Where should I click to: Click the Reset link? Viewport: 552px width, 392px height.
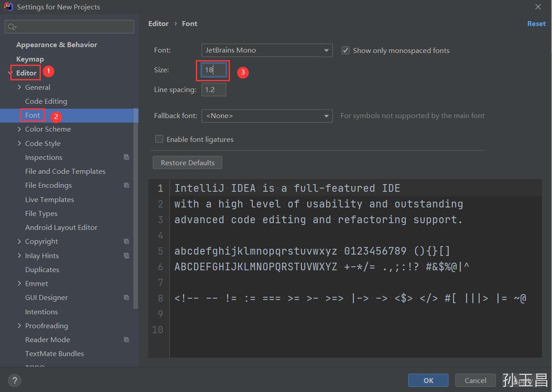536,23
